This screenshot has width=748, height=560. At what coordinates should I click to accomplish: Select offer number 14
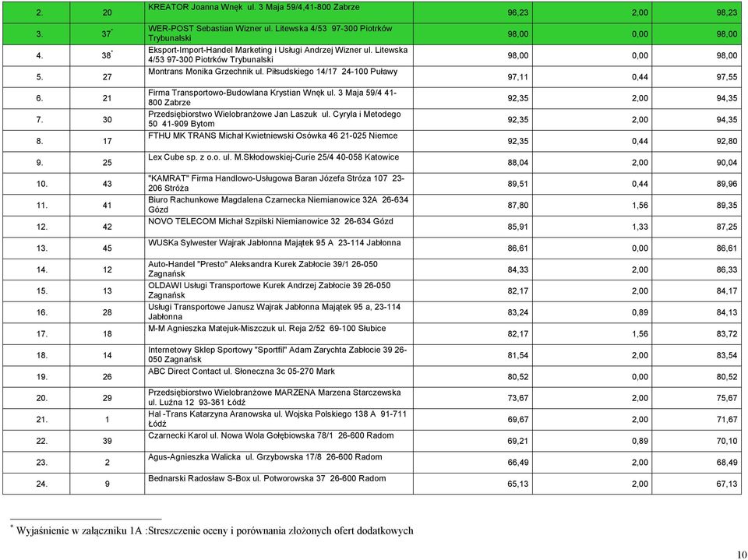point(107,355)
